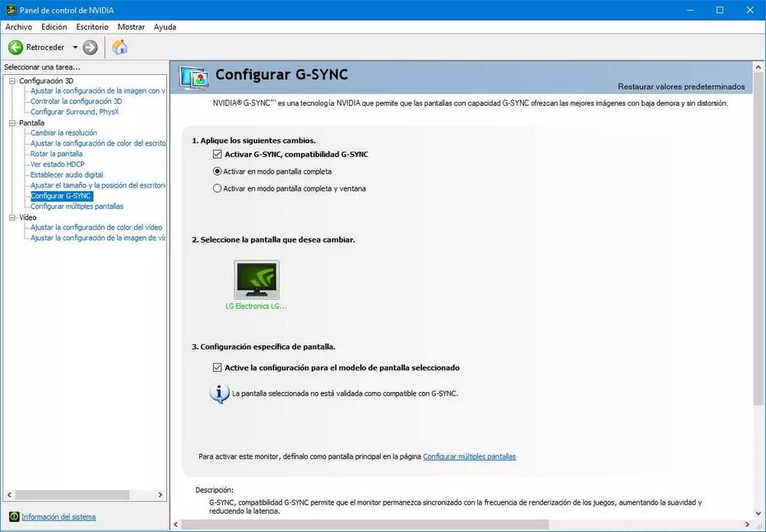Click the 'Seleccionar una tarea...' label
766x532 pixels.
[42, 67]
